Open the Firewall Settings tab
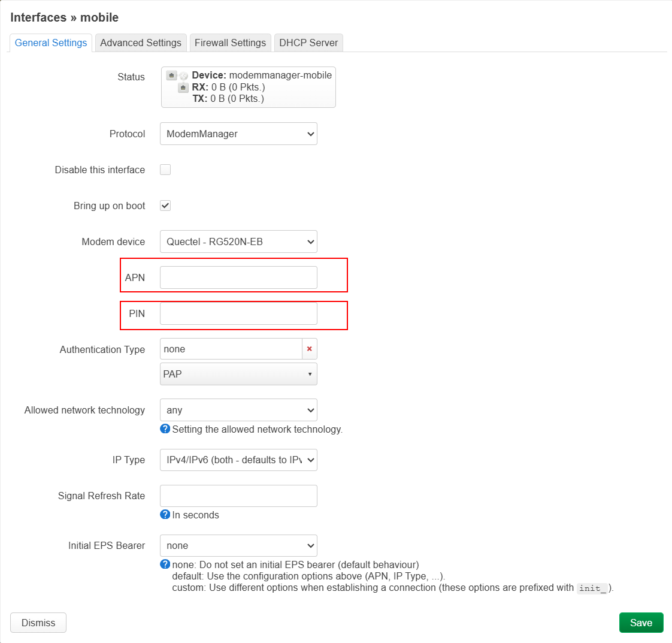This screenshot has width=672, height=643. pyautogui.click(x=230, y=43)
